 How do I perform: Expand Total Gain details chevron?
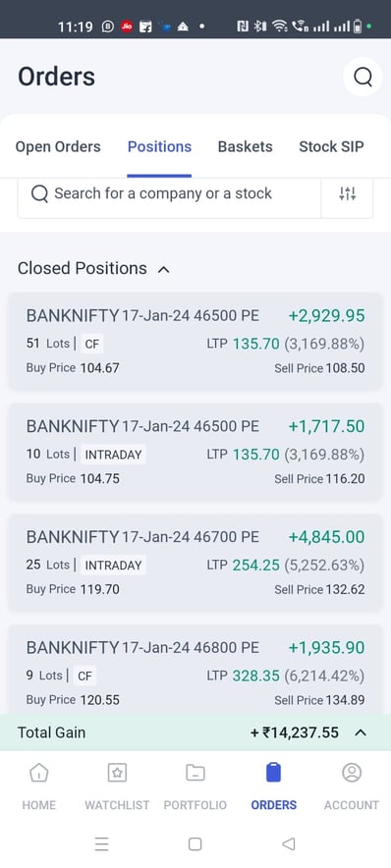tap(361, 732)
